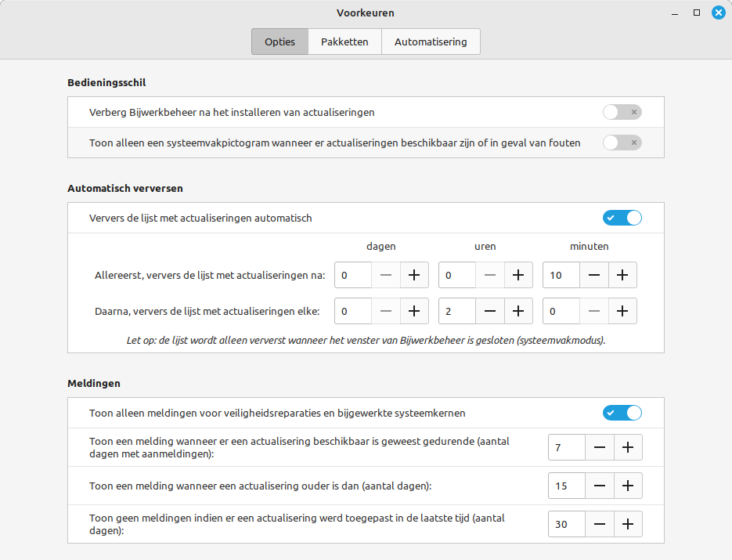Select the '7' value field under Meldingen
Image resolution: width=732 pixels, height=560 pixels.
(x=566, y=447)
